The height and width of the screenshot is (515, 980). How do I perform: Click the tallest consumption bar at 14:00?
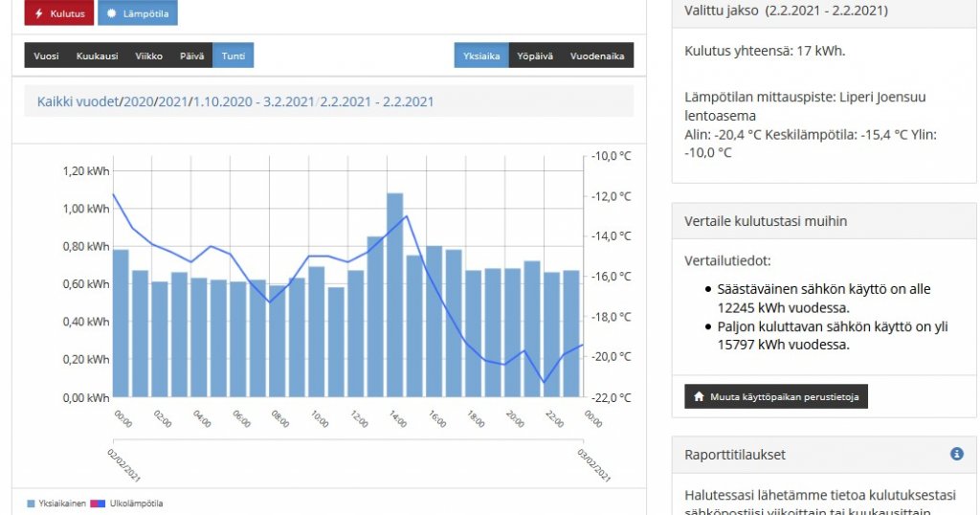(x=394, y=295)
